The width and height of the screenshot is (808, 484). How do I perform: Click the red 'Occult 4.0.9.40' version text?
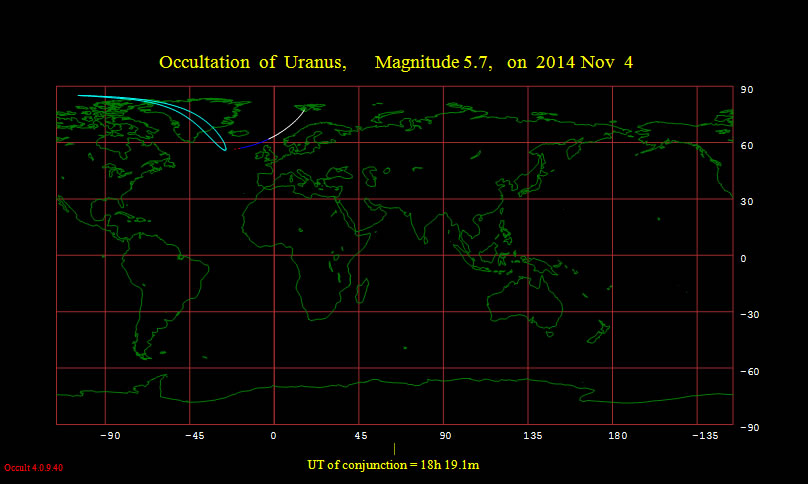(x=33, y=468)
